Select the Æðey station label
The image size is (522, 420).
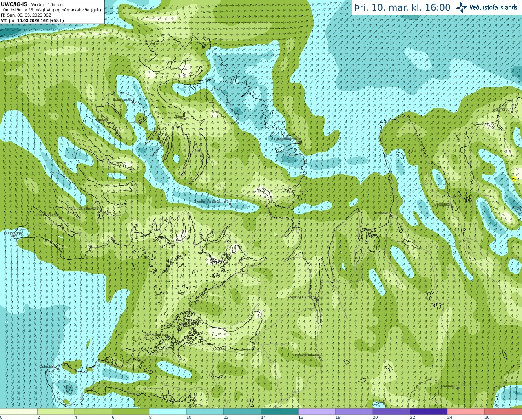tap(179, 117)
